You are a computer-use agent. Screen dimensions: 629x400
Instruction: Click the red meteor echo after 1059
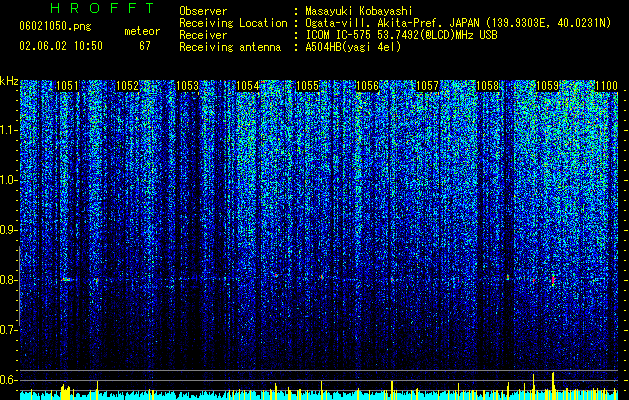pyautogui.click(x=553, y=278)
